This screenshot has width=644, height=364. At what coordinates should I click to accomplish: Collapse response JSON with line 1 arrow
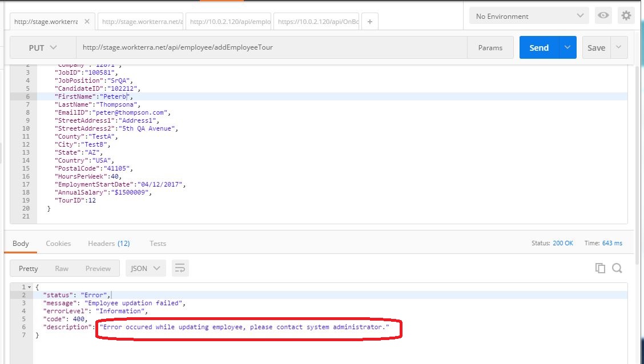tap(30, 287)
